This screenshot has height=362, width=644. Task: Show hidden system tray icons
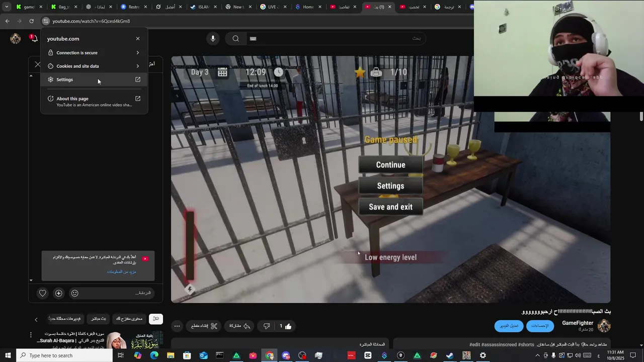(x=537, y=355)
